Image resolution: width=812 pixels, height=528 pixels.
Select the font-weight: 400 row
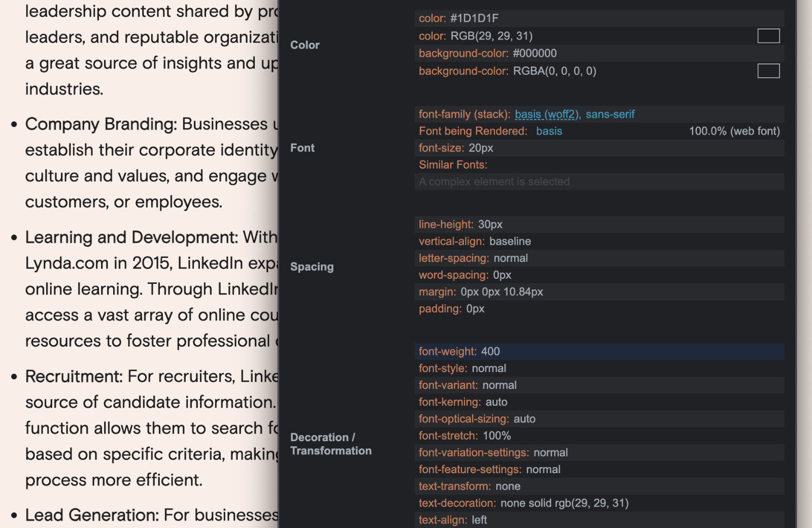point(599,351)
